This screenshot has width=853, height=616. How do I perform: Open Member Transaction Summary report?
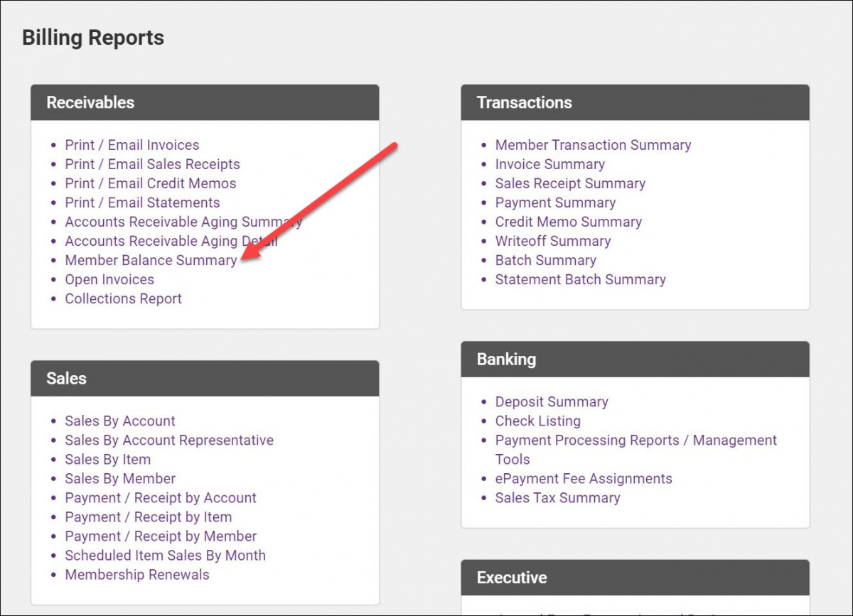[x=593, y=146]
